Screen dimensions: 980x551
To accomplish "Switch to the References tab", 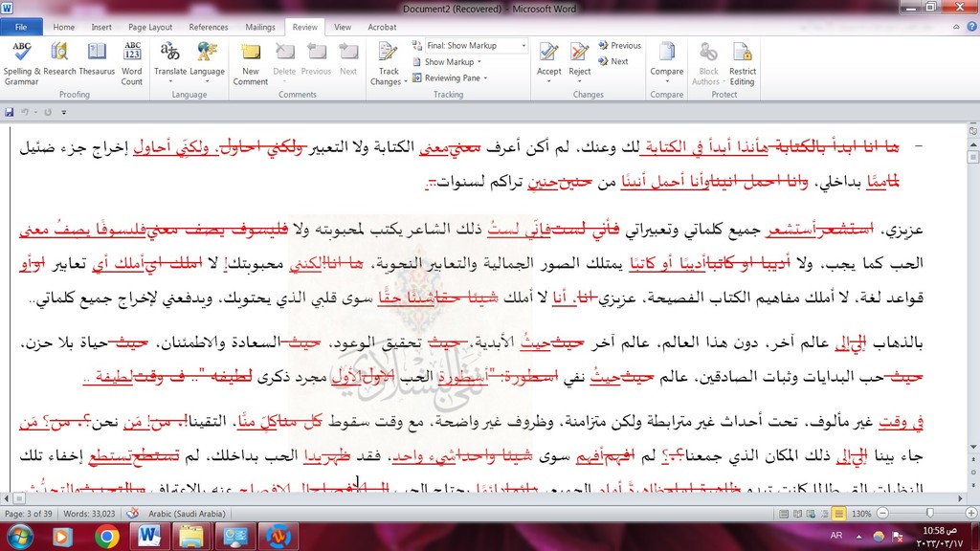I will coord(208,27).
